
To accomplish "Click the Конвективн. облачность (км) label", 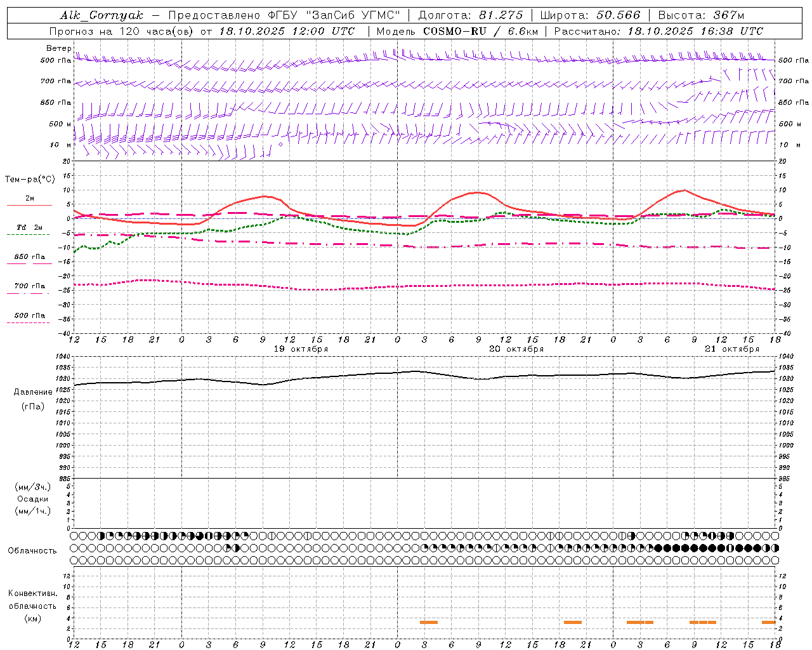I will point(32,606).
